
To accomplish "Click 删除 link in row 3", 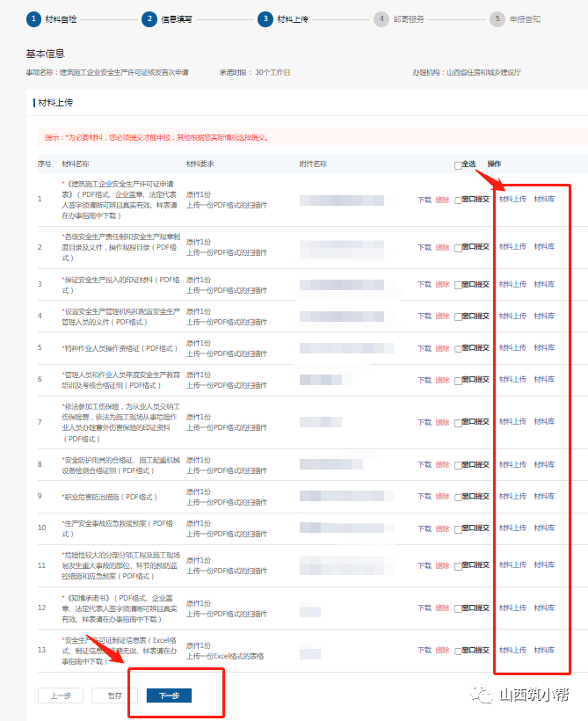I will click(x=442, y=285).
